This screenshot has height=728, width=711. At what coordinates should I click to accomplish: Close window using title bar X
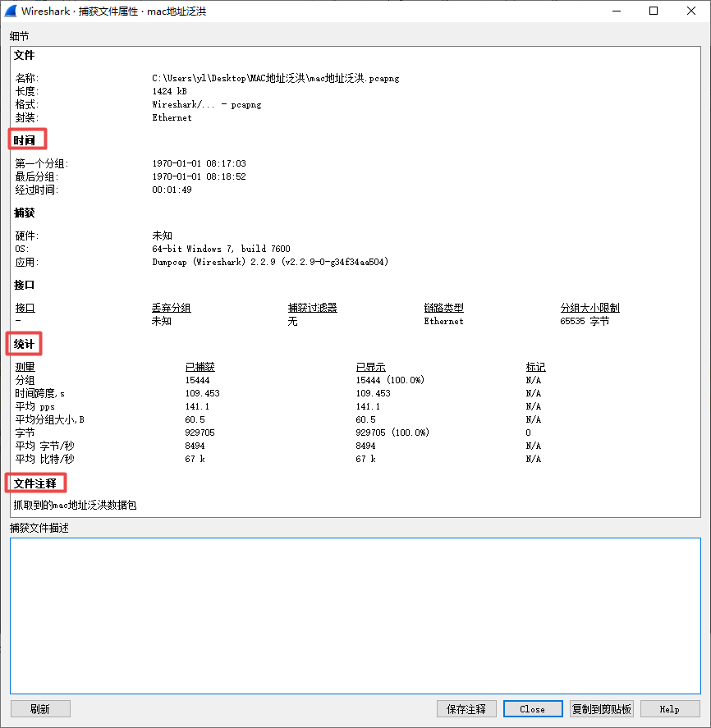pos(691,11)
